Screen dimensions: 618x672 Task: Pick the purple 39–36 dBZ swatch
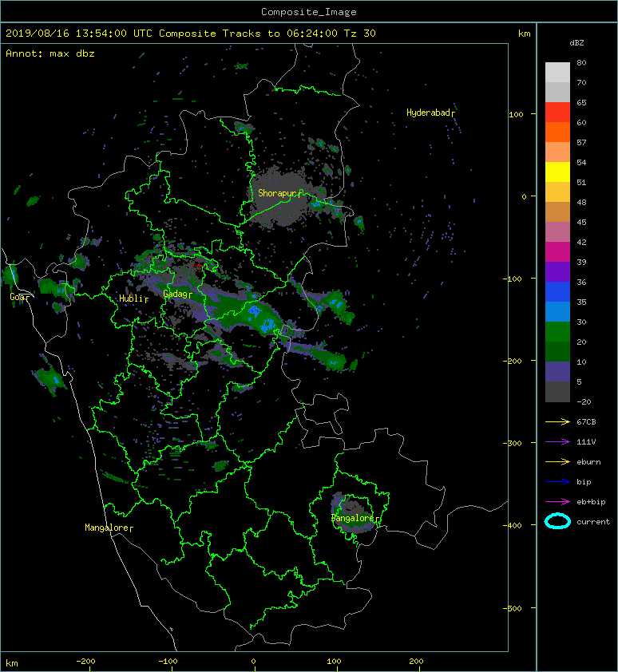[557, 271]
